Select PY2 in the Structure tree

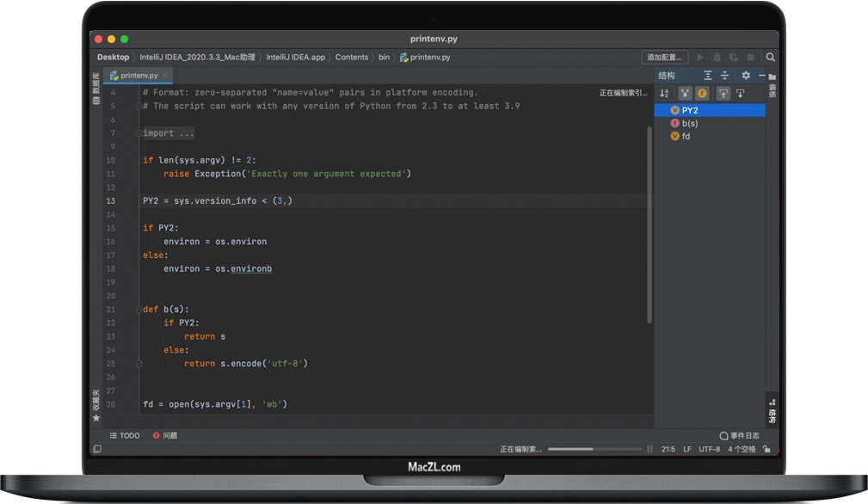pyautogui.click(x=688, y=110)
